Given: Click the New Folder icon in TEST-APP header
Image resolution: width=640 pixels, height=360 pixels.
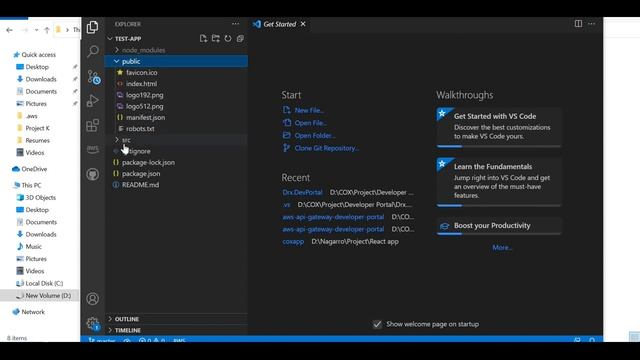Looking at the screenshot, I should (x=216, y=38).
